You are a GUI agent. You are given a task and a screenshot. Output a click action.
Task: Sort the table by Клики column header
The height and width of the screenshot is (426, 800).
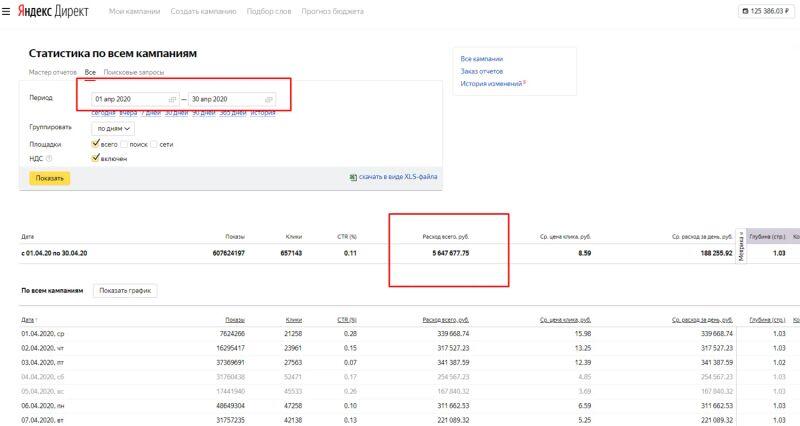pyautogui.click(x=294, y=319)
